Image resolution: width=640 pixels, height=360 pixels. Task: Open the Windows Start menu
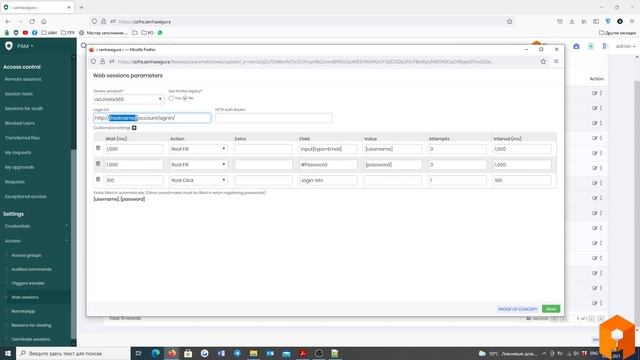click(x=8, y=353)
